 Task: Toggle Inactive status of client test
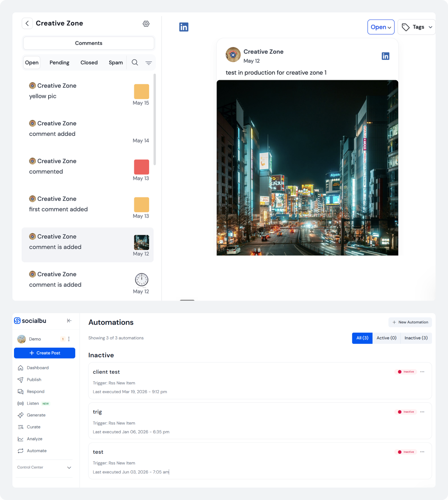(x=406, y=372)
